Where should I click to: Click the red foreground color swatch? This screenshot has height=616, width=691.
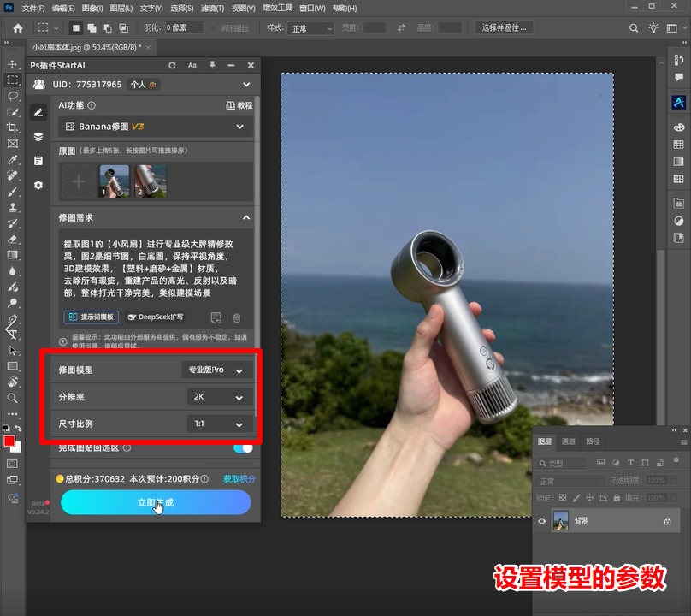pos(9,441)
